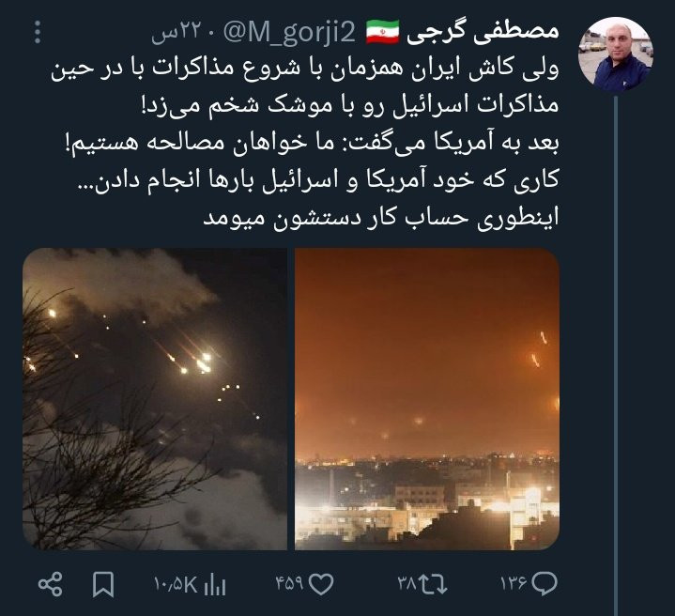Image resolution: width=675 pixels, height=616 pixels.
Task: Tap the ۳۸ retweet count
Action: (407, 584)
